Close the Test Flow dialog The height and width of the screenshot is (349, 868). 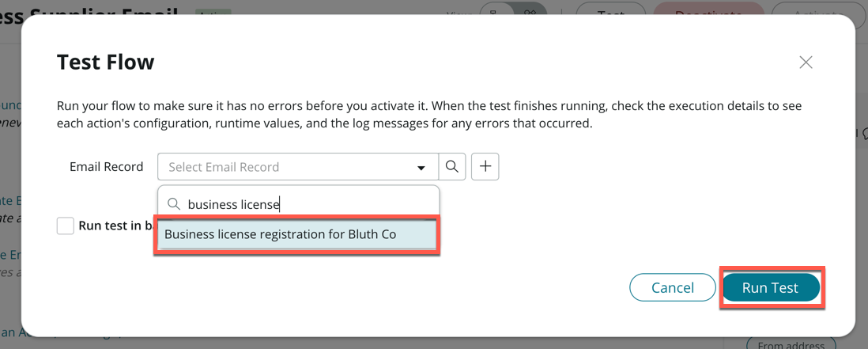[806, 63]
